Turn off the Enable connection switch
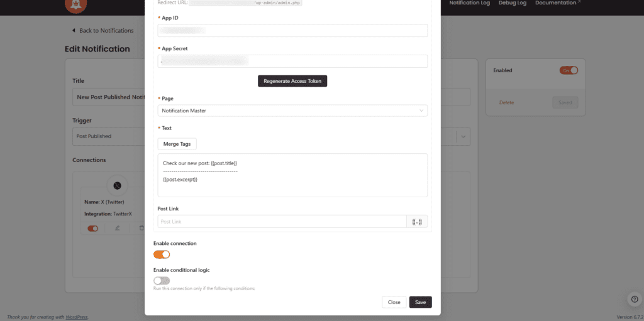This screenshot has height=321, width=644. [162, 254]
